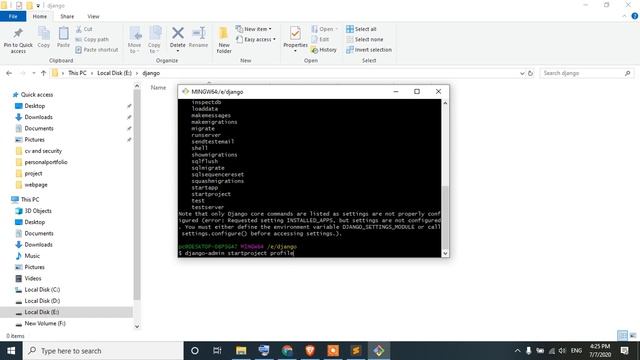The width and height of the screenshot is (640, 360).
Task: Click This PC in address breadcrumb
Action: click(77, 73)
